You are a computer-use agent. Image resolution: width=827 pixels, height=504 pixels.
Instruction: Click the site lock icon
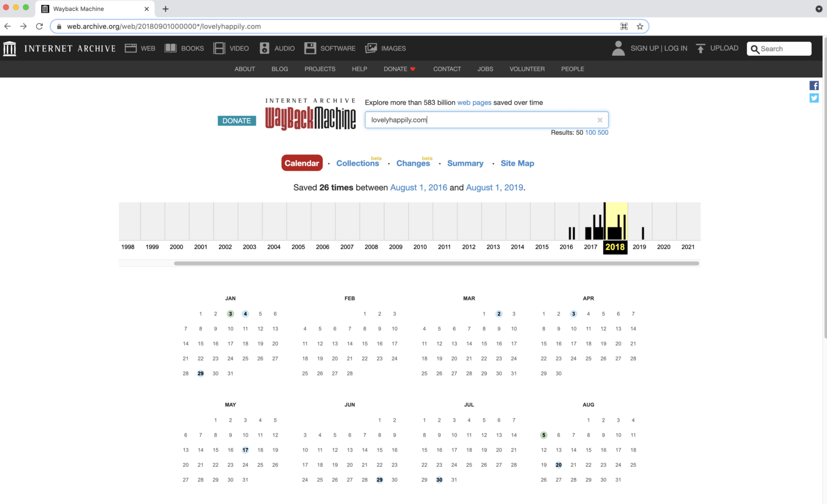click(59, 26)
